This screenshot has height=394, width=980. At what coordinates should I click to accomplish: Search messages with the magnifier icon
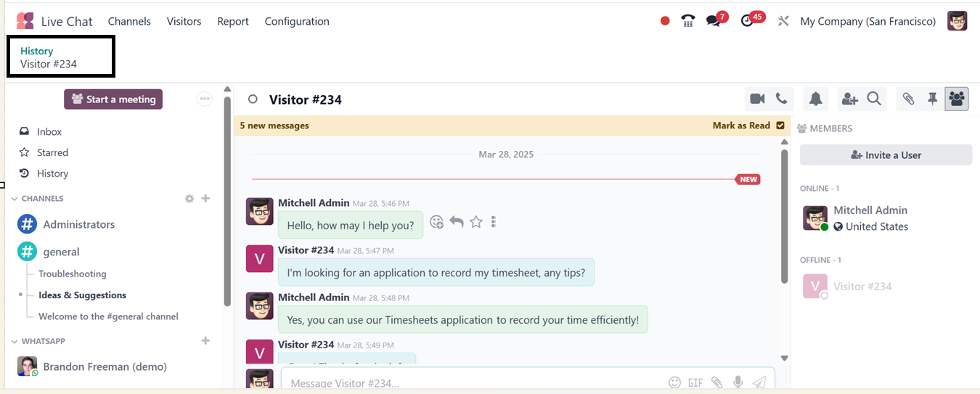click(x=874, y=99)
